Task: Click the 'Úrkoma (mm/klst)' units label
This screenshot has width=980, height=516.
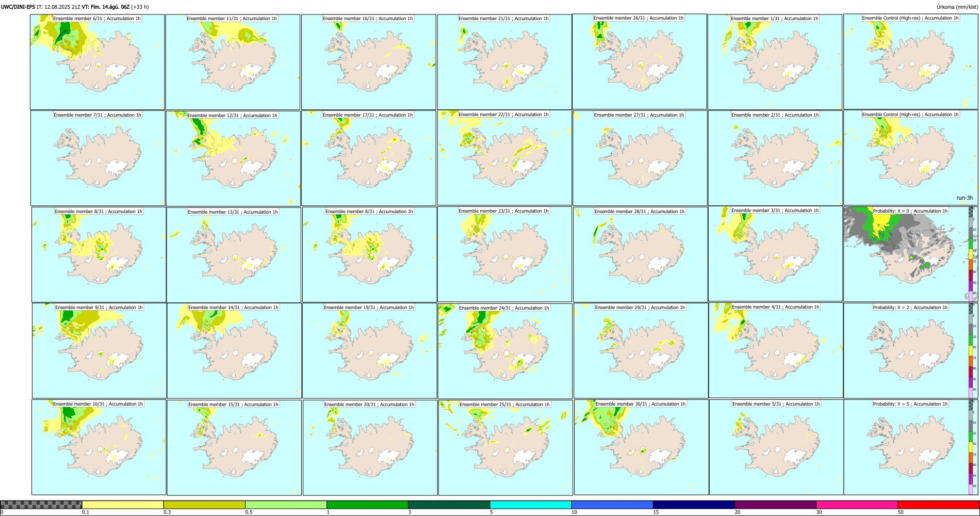Action: click(x=957, y=7)
